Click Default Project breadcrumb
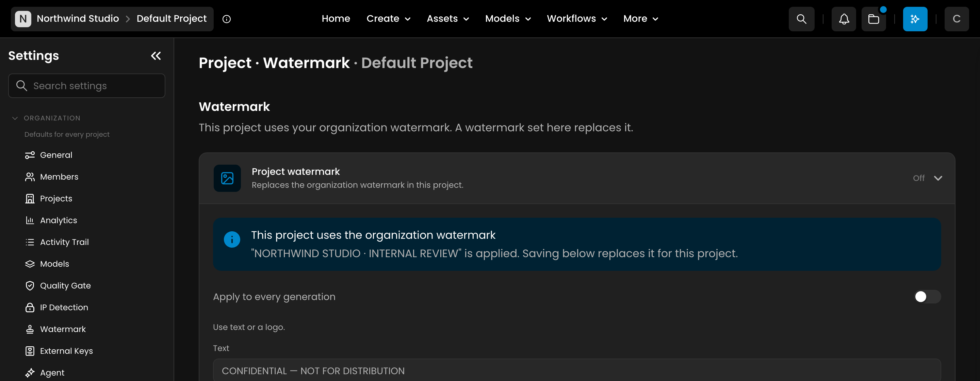 171,19
